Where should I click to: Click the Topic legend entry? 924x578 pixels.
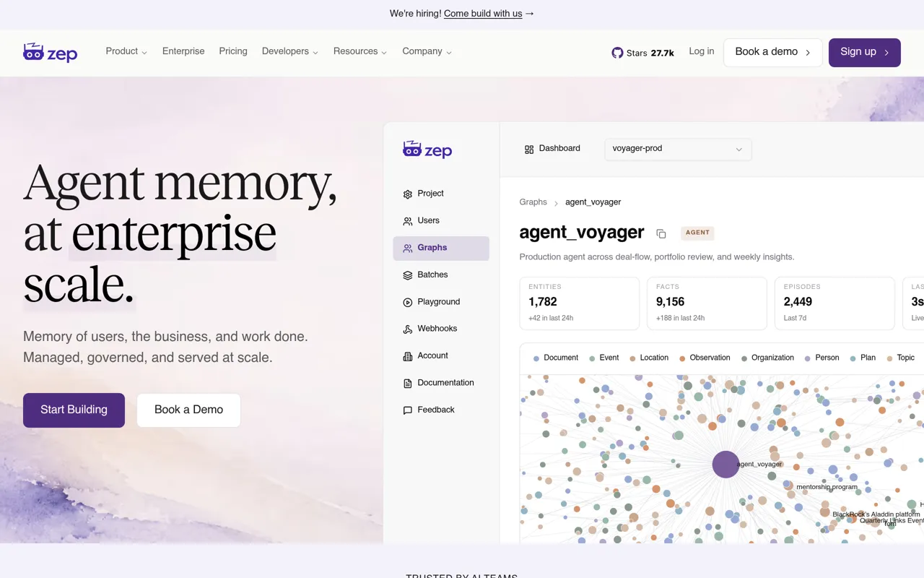click(x=900, y=358)
